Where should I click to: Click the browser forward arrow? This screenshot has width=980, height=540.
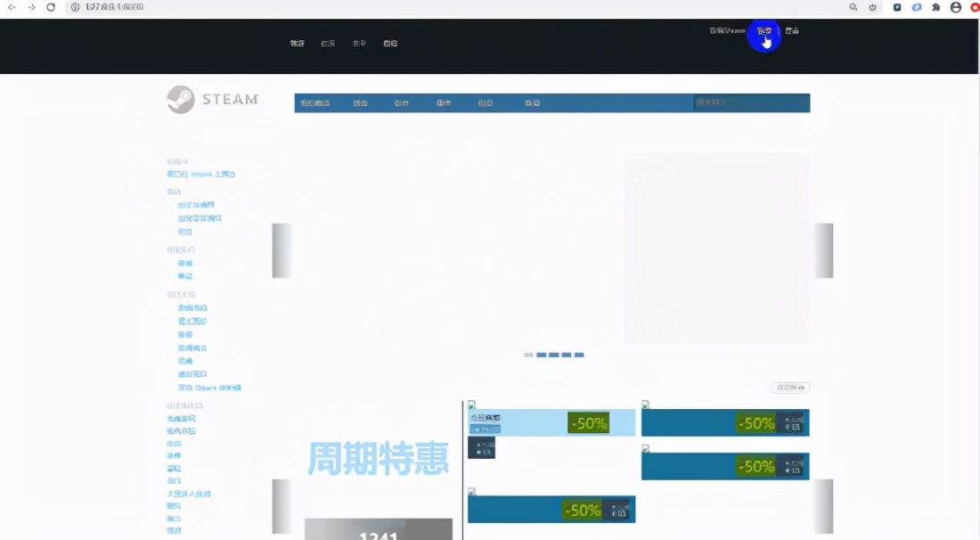point(32,7)
